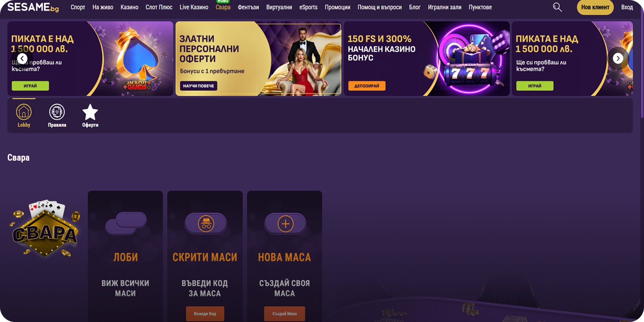
Task: Open the Правила cards icon
Action: [x=57, y=112]
